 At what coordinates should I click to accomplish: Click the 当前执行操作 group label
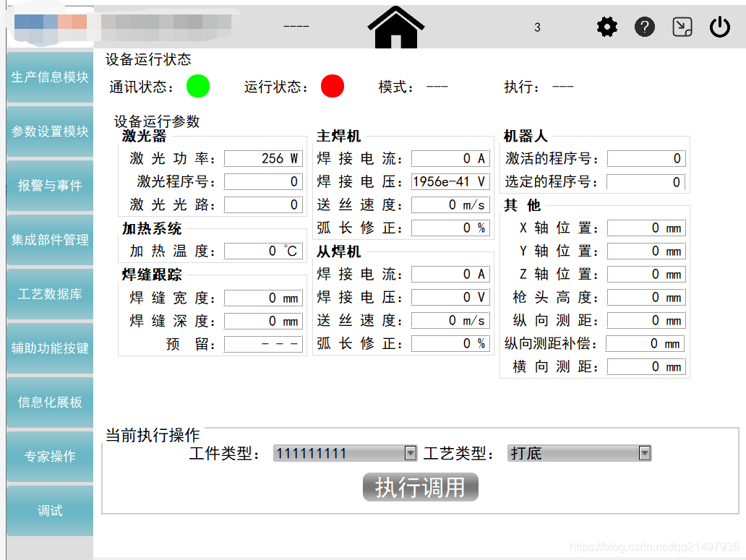tap(153, 435)
